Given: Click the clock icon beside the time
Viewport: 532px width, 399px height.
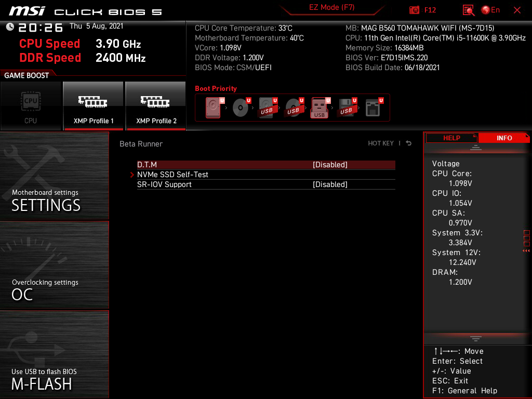Looking at the screenshot, I should click(10, 27).
